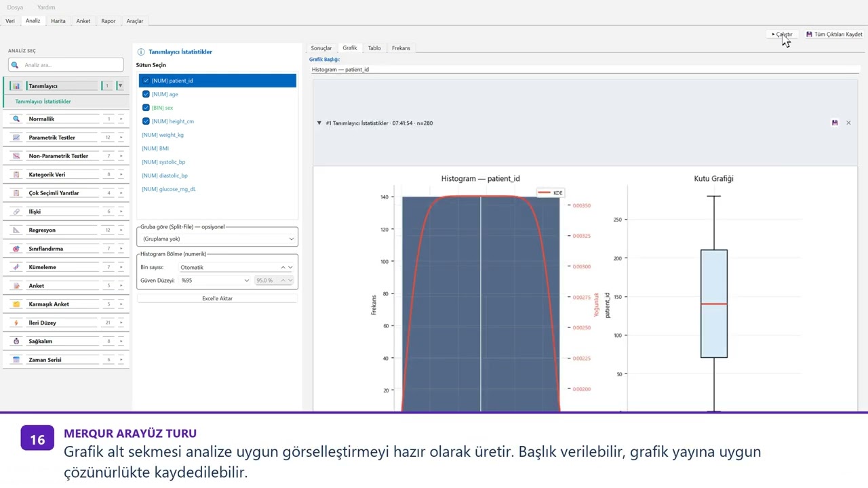Open the Gruba göre (Split-File) dropdown

217,239
